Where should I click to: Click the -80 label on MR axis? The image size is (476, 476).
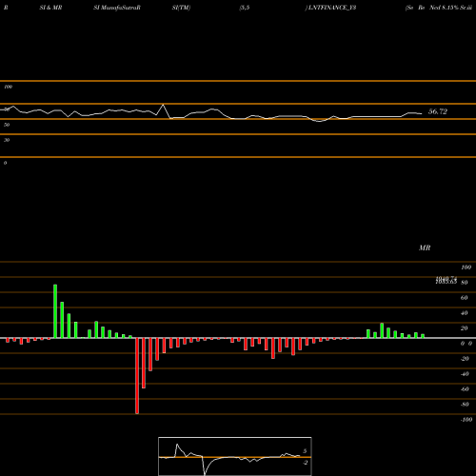pyautogui.click(x=465, y=405)
